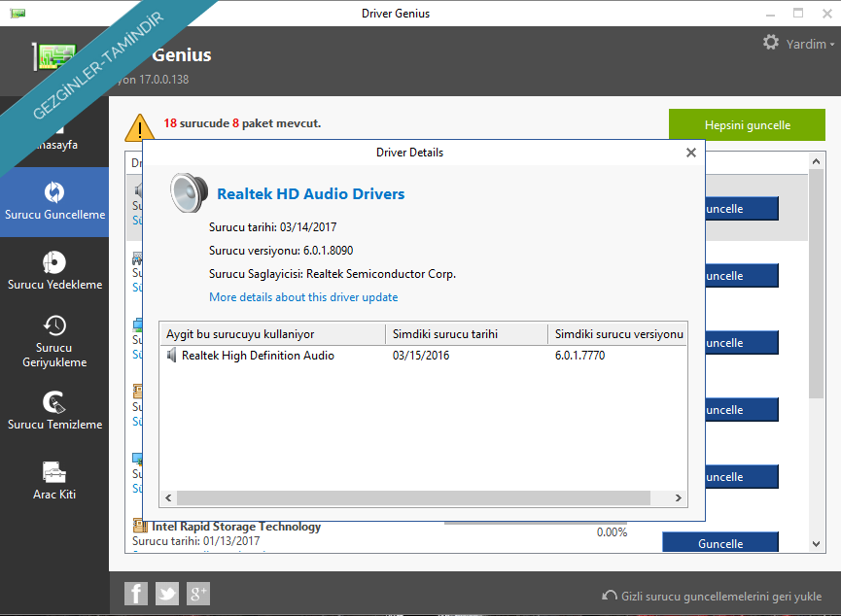
Task: Click the Driver Genius circuit board logo
Action: click(54, 56)
